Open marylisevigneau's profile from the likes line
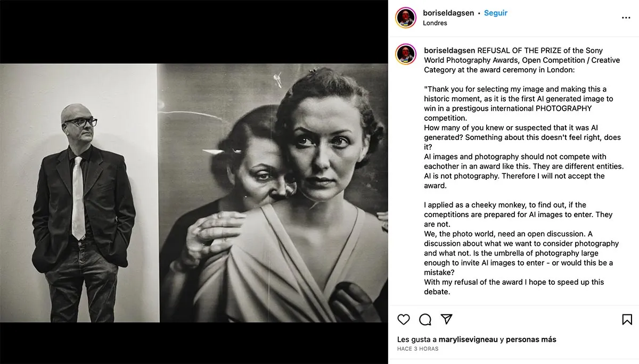The height and width of the screenshot is (364, 639). tap(468, 340)
